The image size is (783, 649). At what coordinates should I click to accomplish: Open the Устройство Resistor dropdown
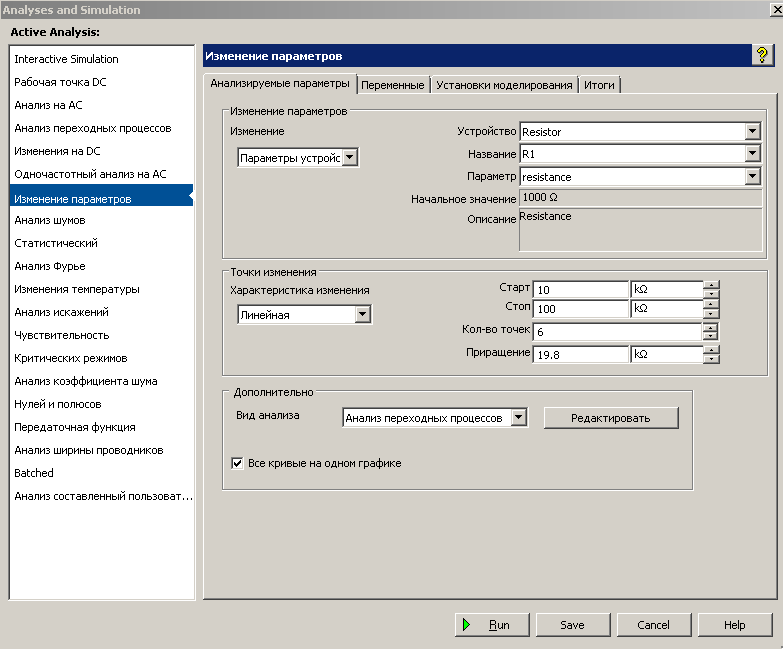click(x=752, y=132)
